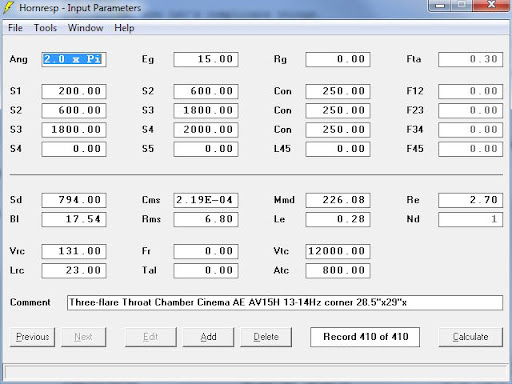Open the File menu
The width and height of the screenshot is (512, 384).
(15, 28)
